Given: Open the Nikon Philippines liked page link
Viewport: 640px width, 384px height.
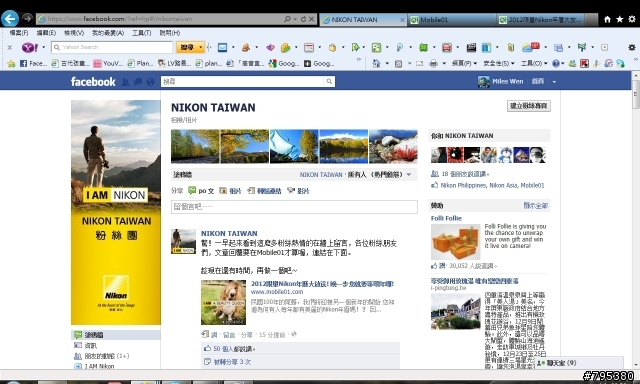Looking at the screenshot, I should pos(463,185).
